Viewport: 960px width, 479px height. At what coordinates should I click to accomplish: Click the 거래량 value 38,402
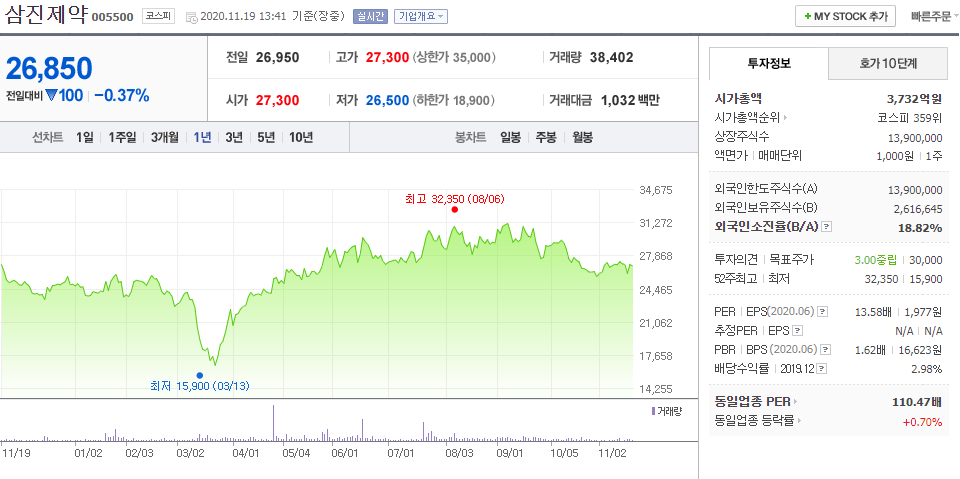click(612, 58)
